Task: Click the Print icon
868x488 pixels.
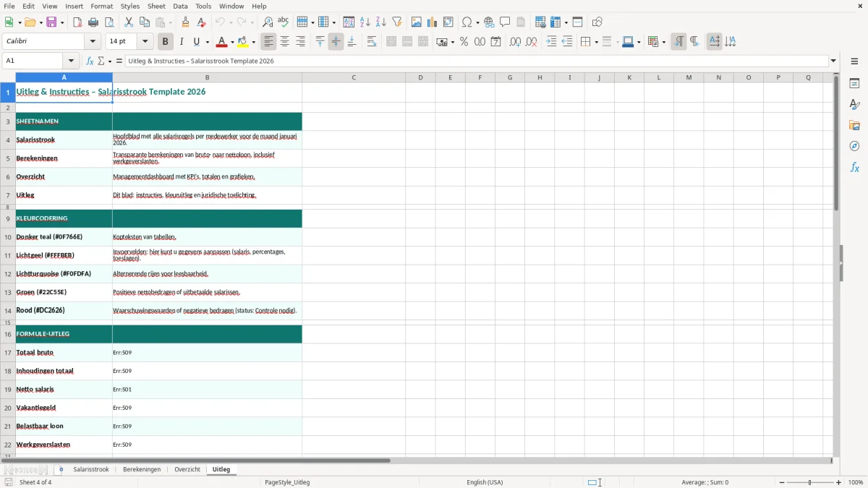Action: coord(93,22)
